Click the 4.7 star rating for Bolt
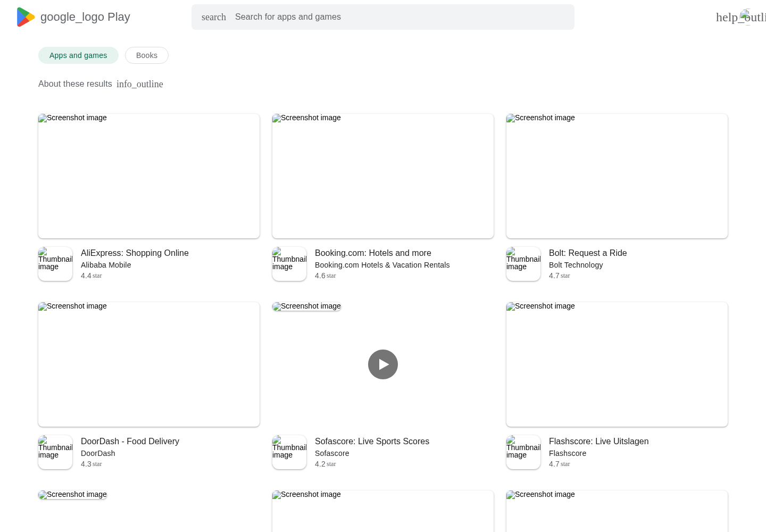Image resolution: width=766 pixels, height=532 pixels. click(x=559, y=276)
